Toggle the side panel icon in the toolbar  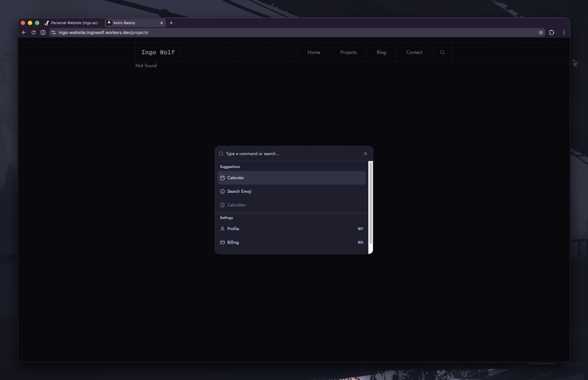tap(43, 33)
